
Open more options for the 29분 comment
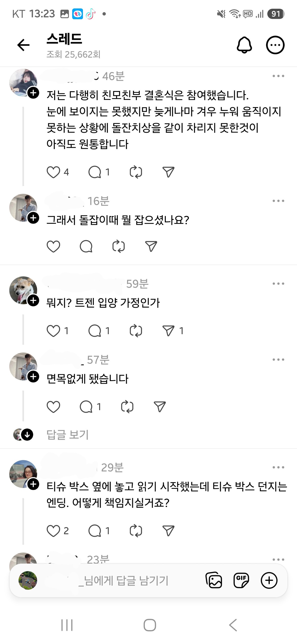(x=278, y=467)
